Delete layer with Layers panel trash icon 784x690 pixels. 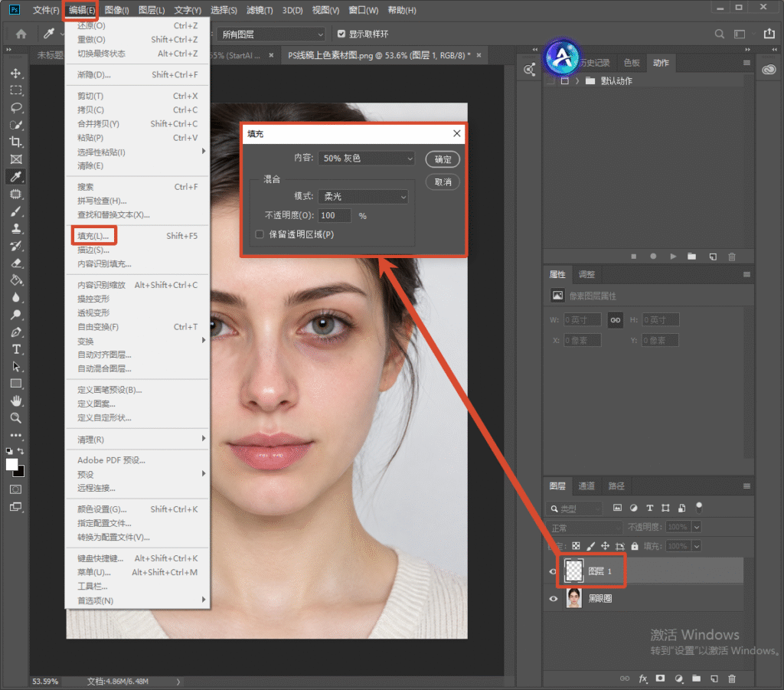[731, 679]
